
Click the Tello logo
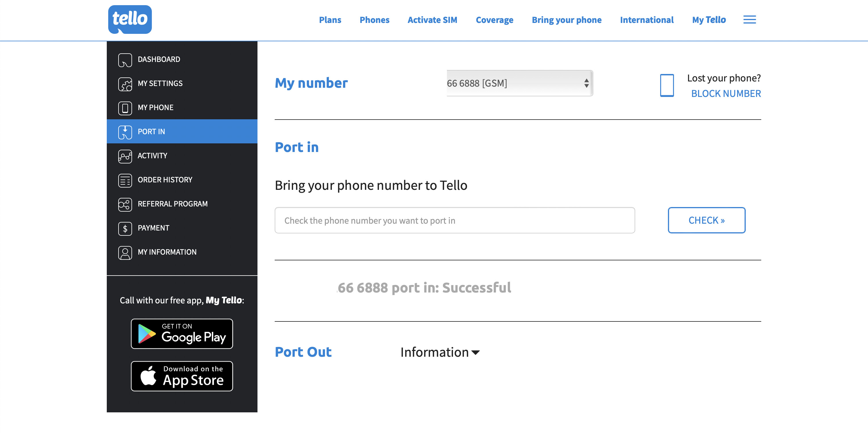coord(130,19)
